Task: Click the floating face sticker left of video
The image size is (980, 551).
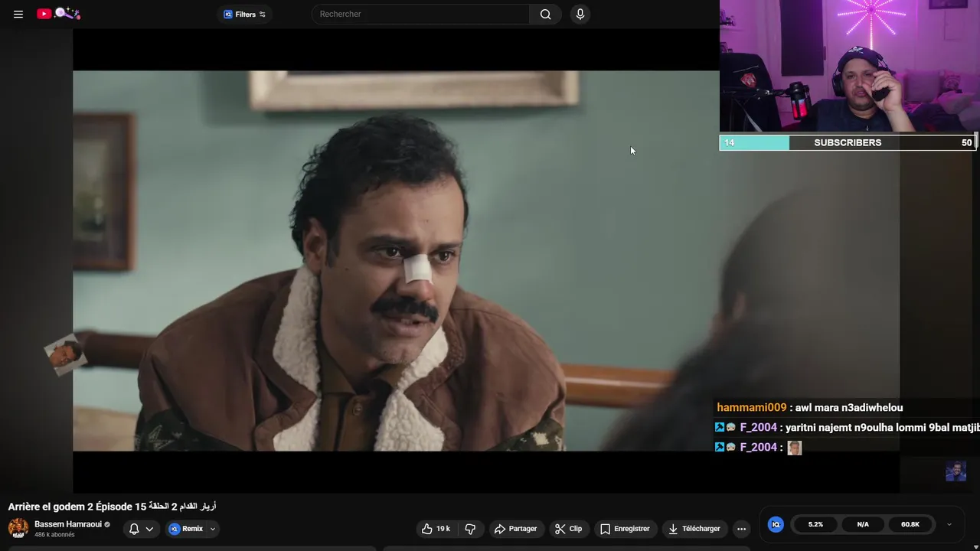Action: click(64, 355)
